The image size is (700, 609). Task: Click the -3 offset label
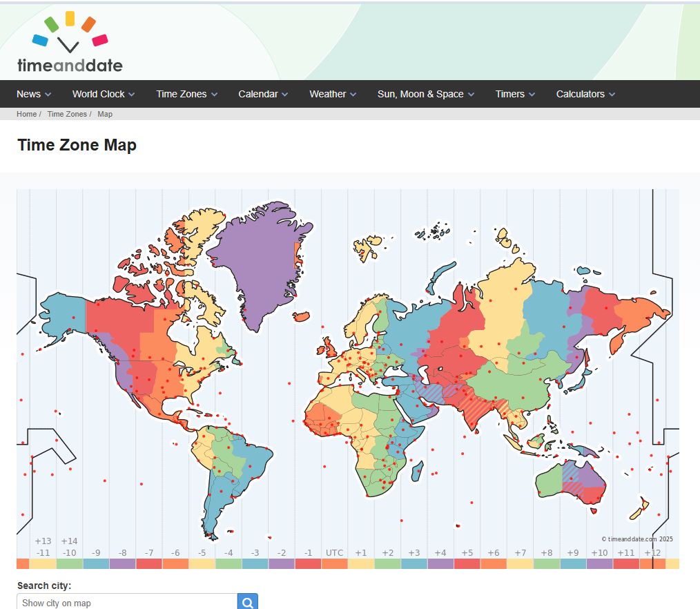(255, 553)
